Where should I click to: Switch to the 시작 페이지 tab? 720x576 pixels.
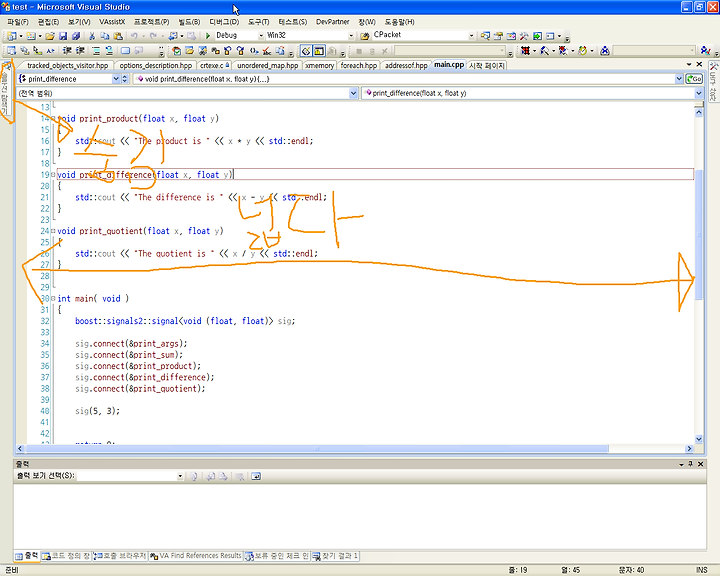(487, 65)
